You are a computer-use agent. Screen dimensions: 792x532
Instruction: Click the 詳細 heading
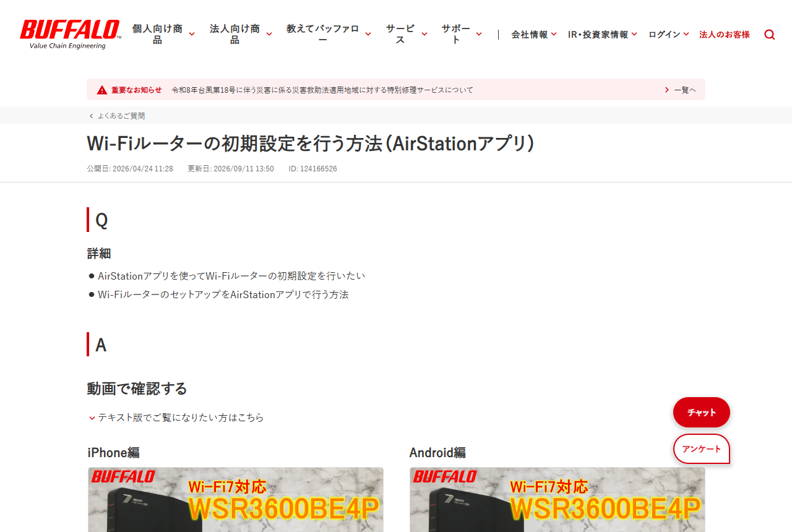99,254
